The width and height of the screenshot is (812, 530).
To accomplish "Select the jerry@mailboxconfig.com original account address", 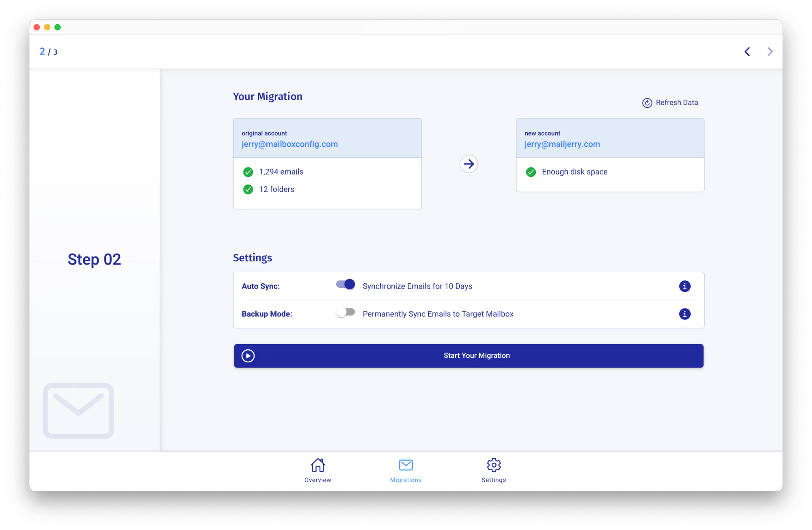I will point(290,144).
